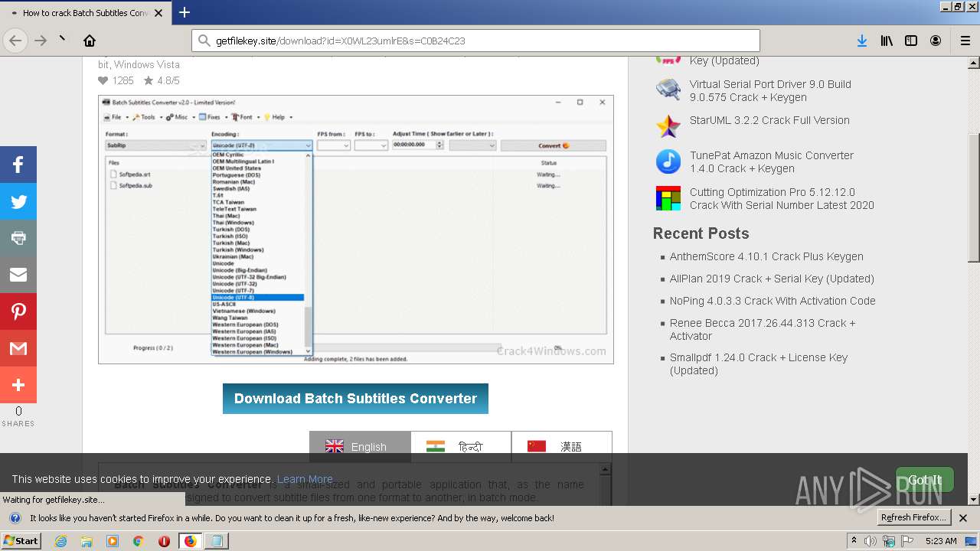Click the browser forward arrow
This screenshot has height=551, width=980.
[x=41, y=41]
